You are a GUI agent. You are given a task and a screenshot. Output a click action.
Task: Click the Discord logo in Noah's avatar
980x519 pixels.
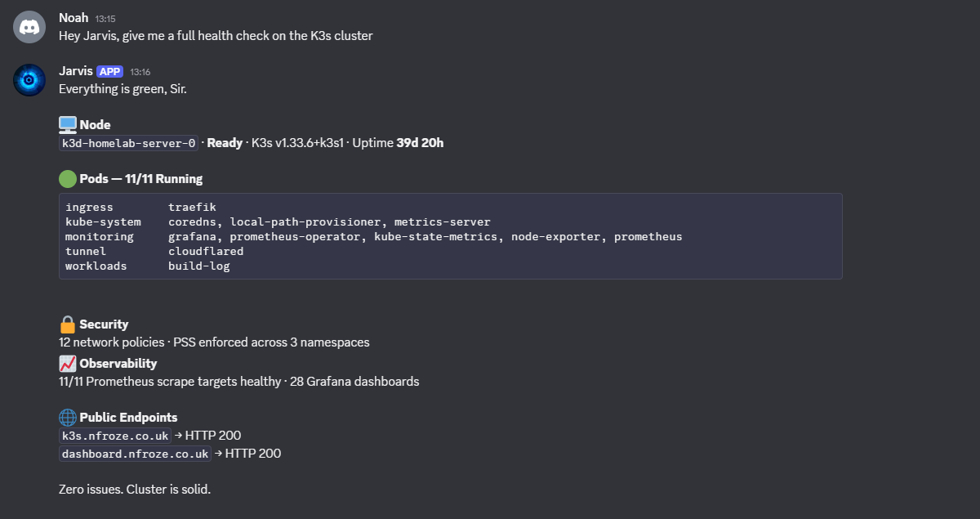pyautogui.click(x=29, y=26)
